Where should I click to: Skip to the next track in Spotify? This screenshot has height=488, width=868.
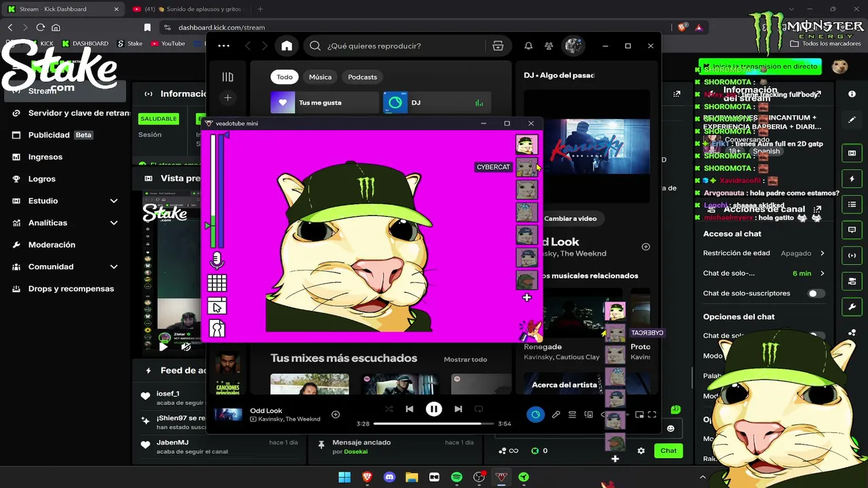(x=458, y=409)
